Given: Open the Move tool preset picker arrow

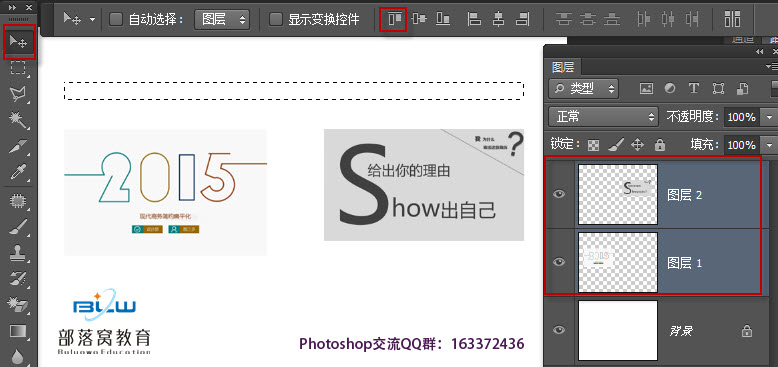Looking at the screenshot, I should (x=93, y=20).
